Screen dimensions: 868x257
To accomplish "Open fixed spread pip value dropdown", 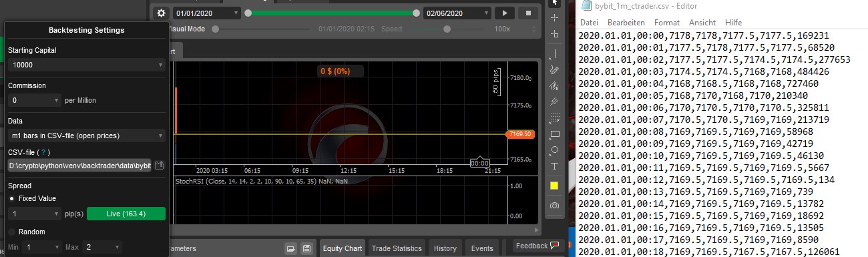I will pyautogui.click(x=35, y=214).
